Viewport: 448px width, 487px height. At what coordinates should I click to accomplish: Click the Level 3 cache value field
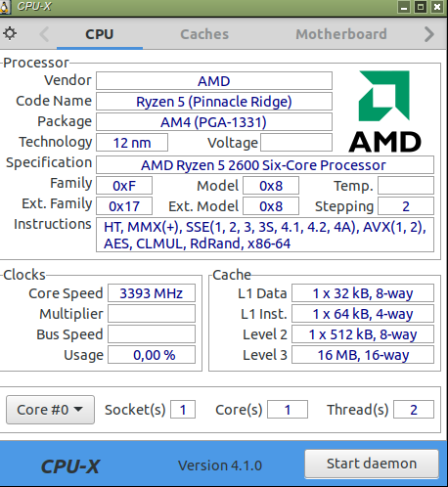[x=363, y=355]
